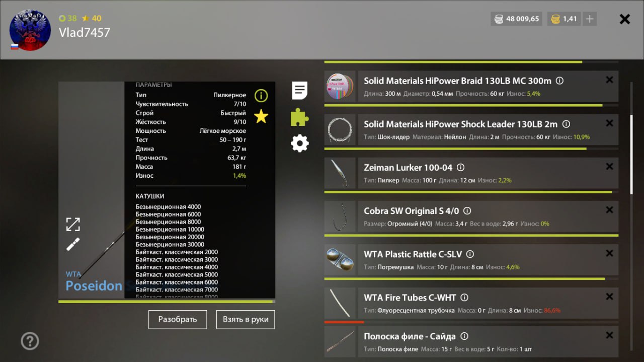Click the player avatar Vlad7457
The height and width of the screenshot is (362, 644).
point(30,30)
